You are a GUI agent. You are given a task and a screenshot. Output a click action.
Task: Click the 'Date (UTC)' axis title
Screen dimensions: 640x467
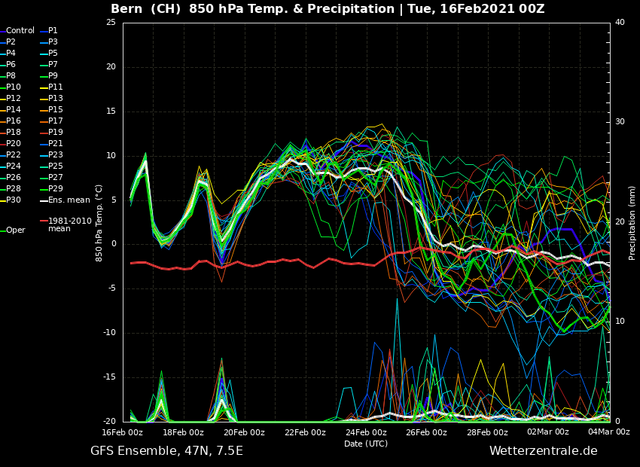[366, 444]
